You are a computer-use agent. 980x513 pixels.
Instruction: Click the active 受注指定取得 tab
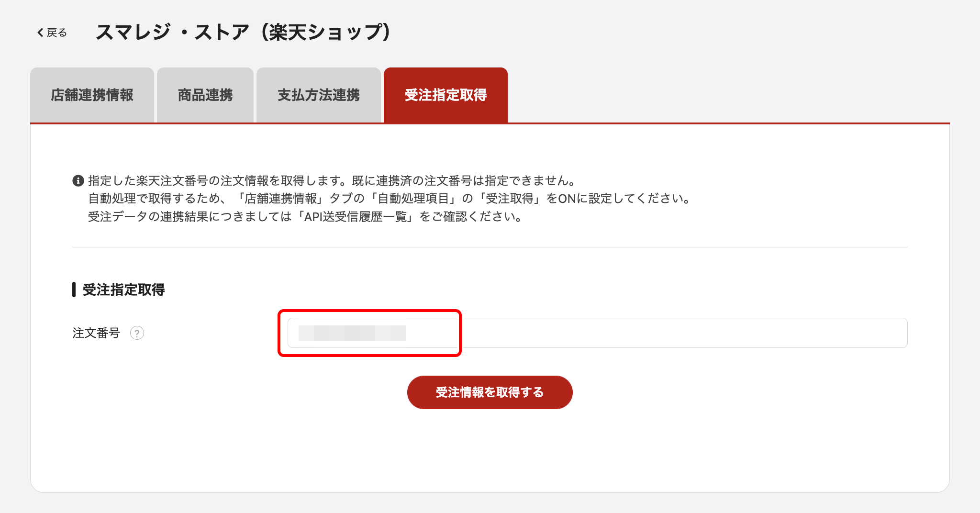coord(445,95)
